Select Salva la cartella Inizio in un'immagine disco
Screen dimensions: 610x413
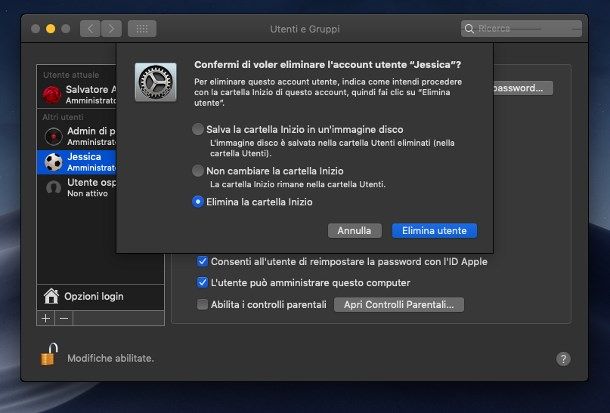point(198,129)
